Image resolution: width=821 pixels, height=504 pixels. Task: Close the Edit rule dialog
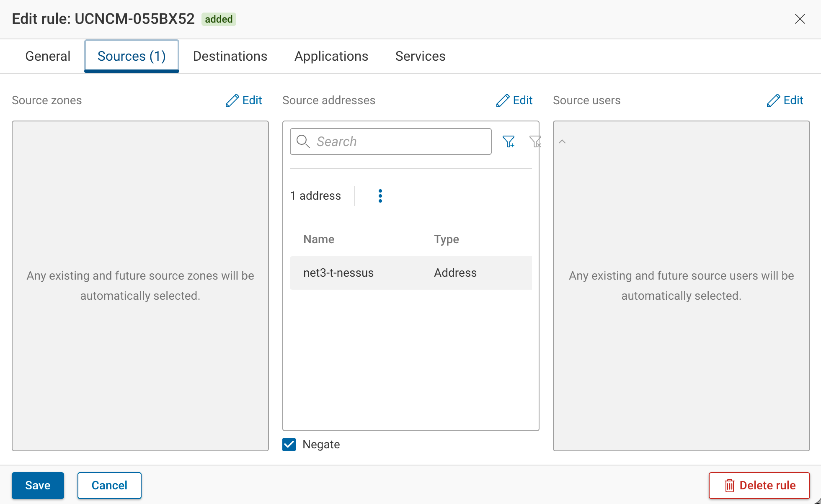tap(800, 19)
